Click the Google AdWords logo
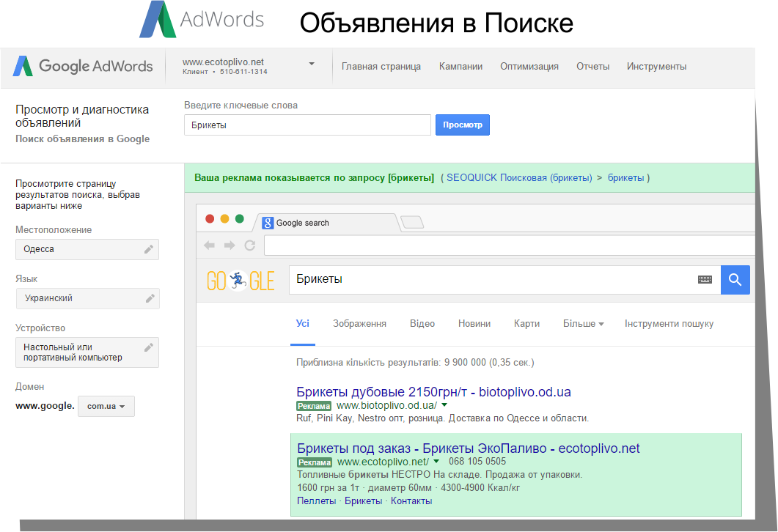778x532 pixels. click(x=83, y=66)
